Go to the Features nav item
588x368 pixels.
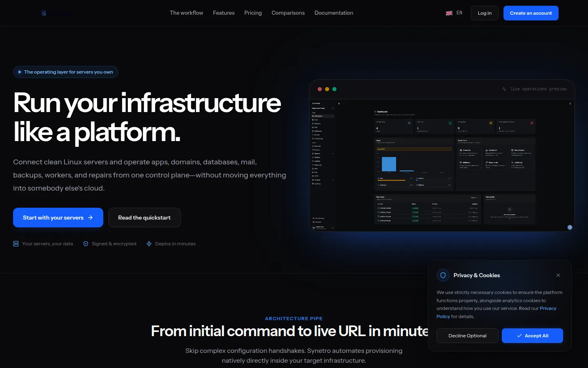(x=224, y=13)
